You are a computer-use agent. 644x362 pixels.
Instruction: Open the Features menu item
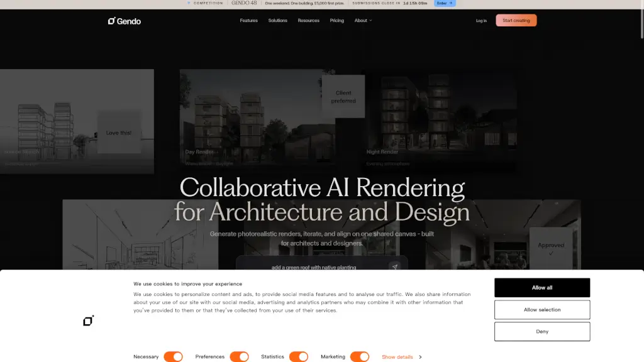click(x=248, y=21)
